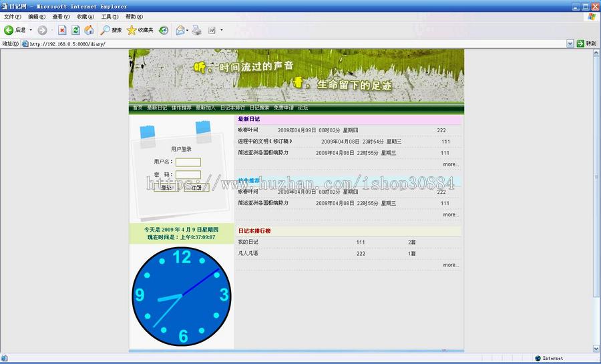
Task: Go to the Home page house icon
Action: [89, 30]
